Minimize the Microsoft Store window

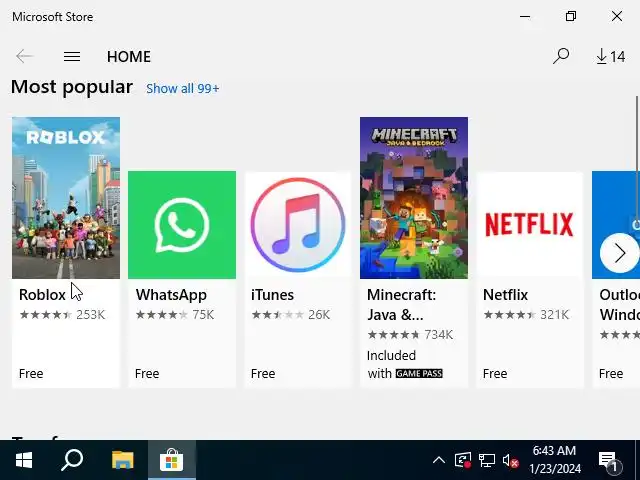525,16
